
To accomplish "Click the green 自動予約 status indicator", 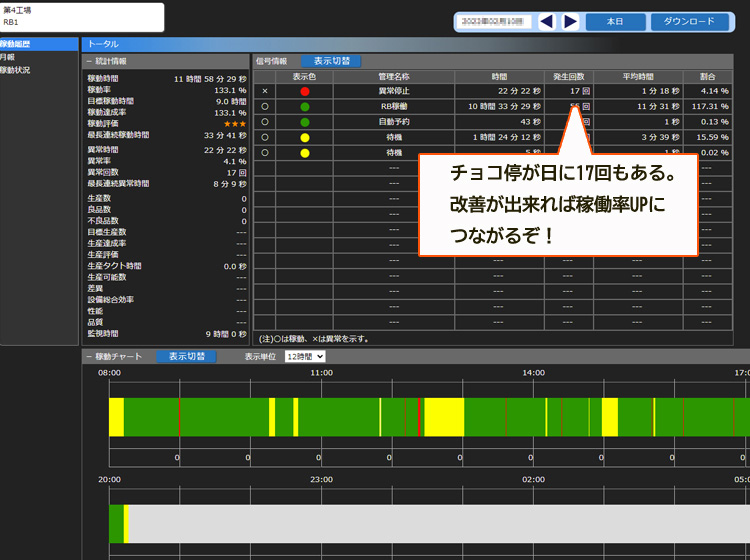I will click(x=304, y=122).
